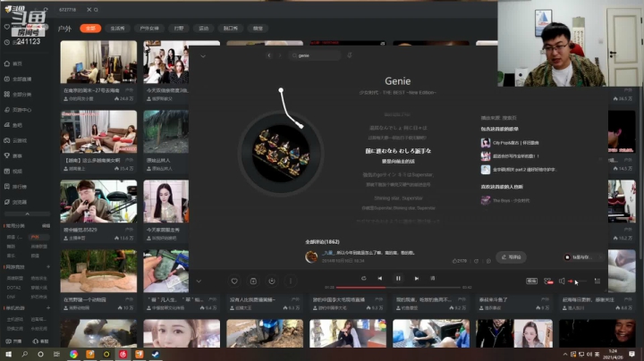Open the City Pop playlist in the related list

coord(510,143)
